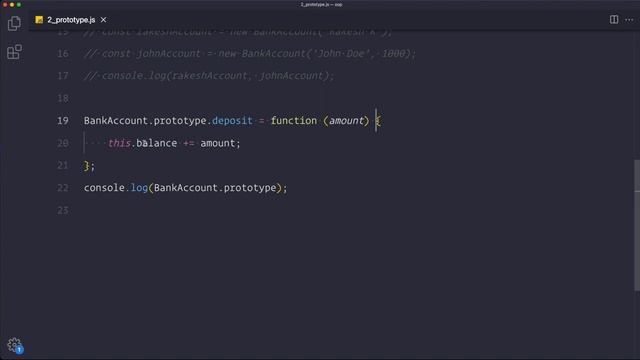Click line number 20 in the gutter
640x360 pixels.
tap(63, 143)
